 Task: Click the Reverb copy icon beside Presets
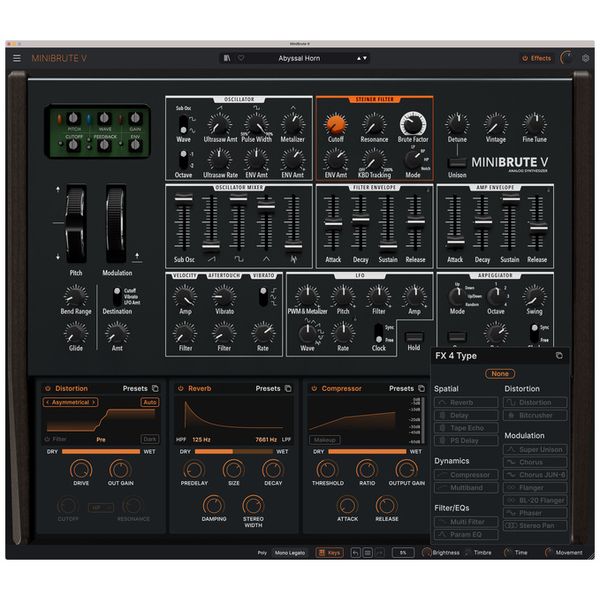289,388
